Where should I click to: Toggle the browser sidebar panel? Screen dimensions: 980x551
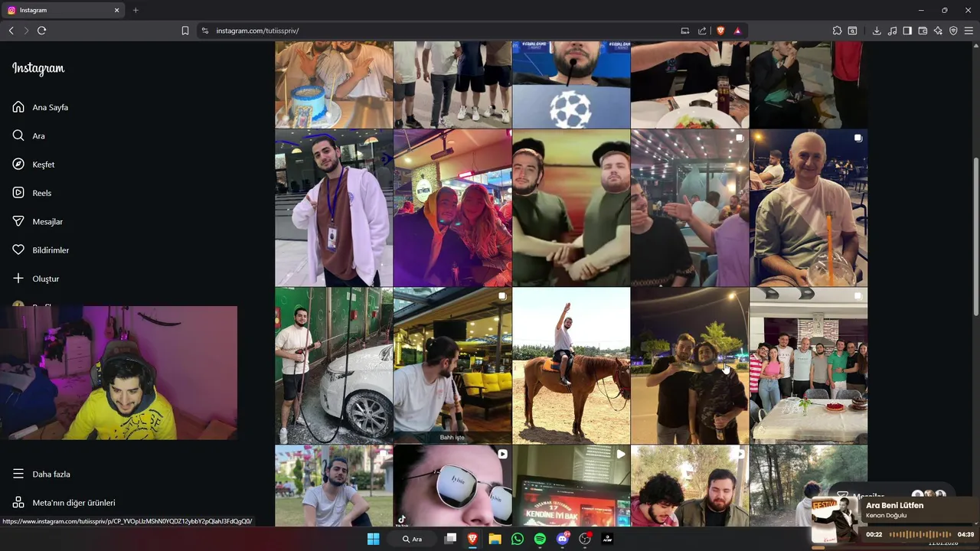(x=907, y=31)
